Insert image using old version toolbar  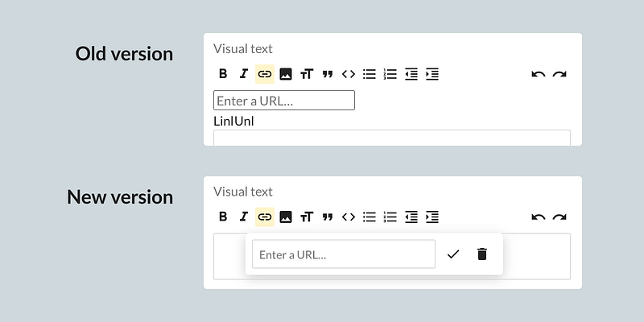(x=285, y=74)
